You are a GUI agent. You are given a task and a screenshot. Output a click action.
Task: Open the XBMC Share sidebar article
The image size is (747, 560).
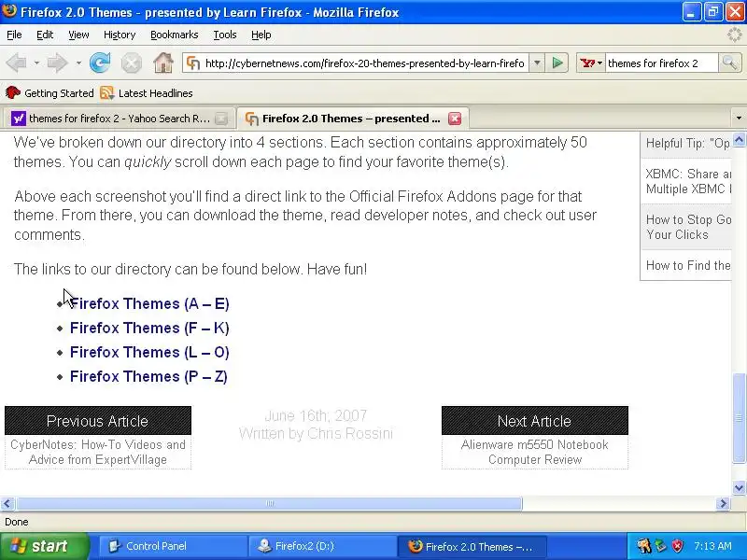tap(686, 181)
